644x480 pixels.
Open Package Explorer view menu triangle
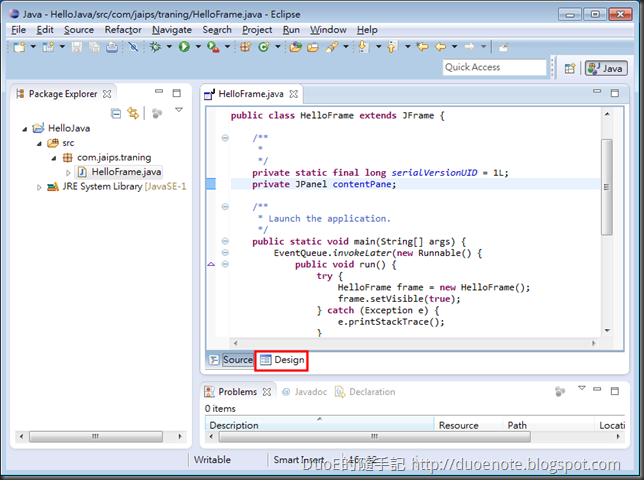179,111
